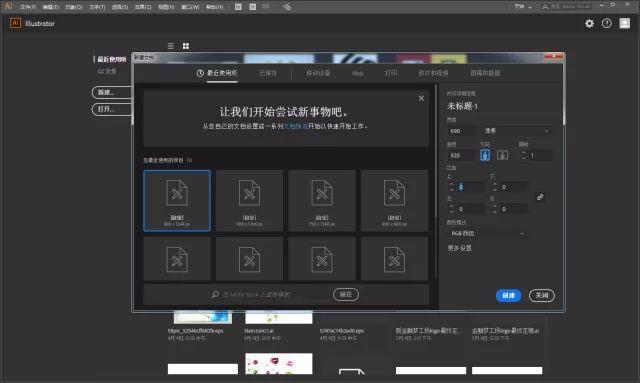Screen dimensions: 640x383
Task: Open the Adobe Stock icon in menu bar
Action: point(253,7)
